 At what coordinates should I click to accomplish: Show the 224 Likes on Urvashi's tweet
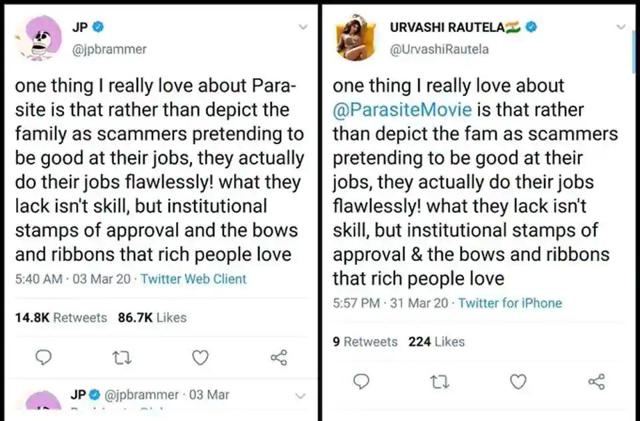437,341
